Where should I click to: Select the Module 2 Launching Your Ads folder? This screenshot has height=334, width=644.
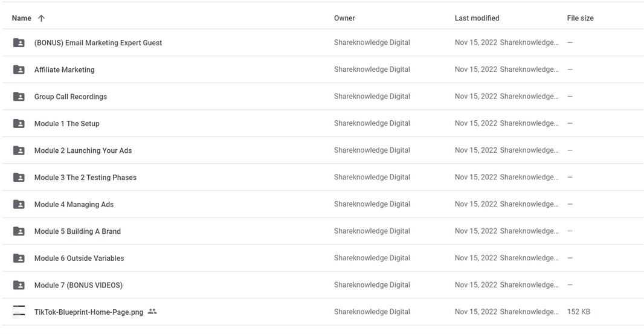click(83, 150)
